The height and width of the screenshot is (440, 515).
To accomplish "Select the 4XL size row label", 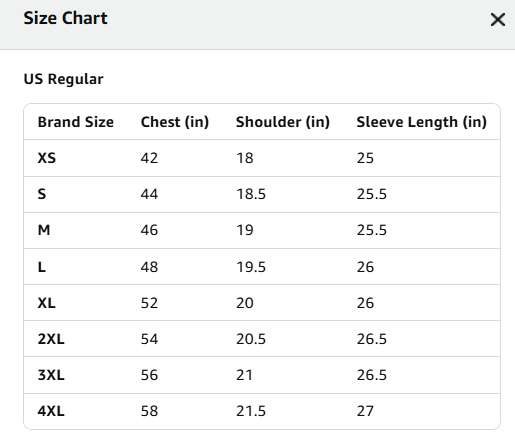I will (x=51, y=411).
